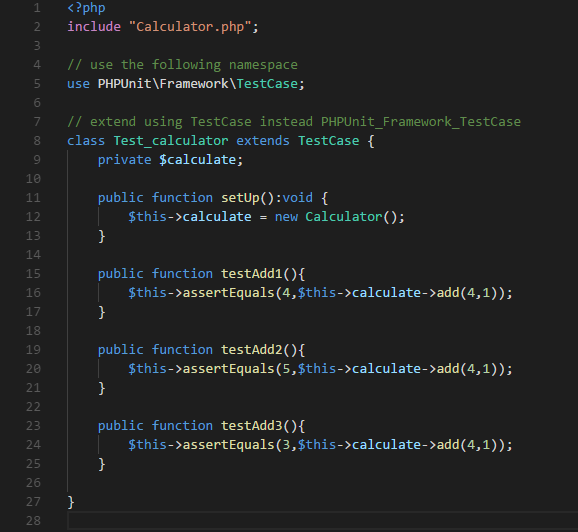Viewport: 578px width, 532px height.
Task: Click the setUp function name
Action: pos(240,198)
